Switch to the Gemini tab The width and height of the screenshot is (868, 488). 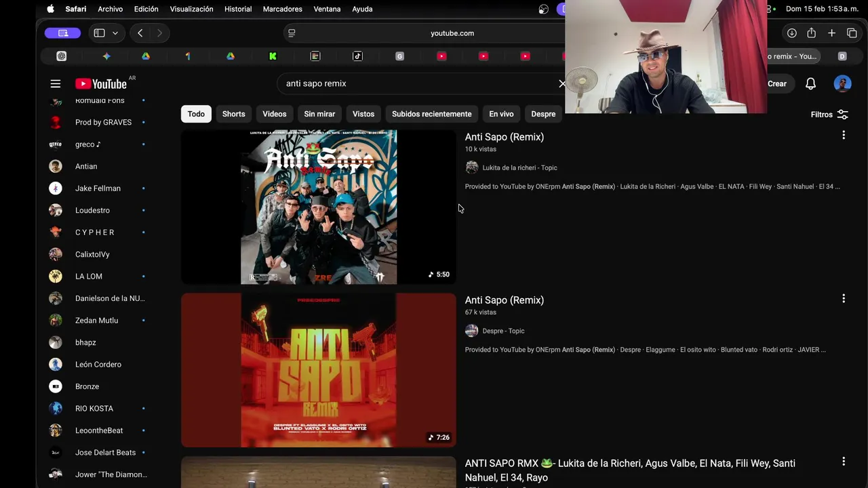(x=106, y=56)
